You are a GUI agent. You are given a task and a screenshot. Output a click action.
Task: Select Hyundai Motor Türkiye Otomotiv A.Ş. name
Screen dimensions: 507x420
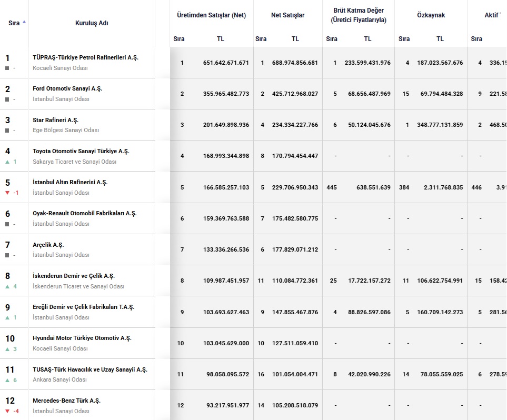[x=82, y=338]
